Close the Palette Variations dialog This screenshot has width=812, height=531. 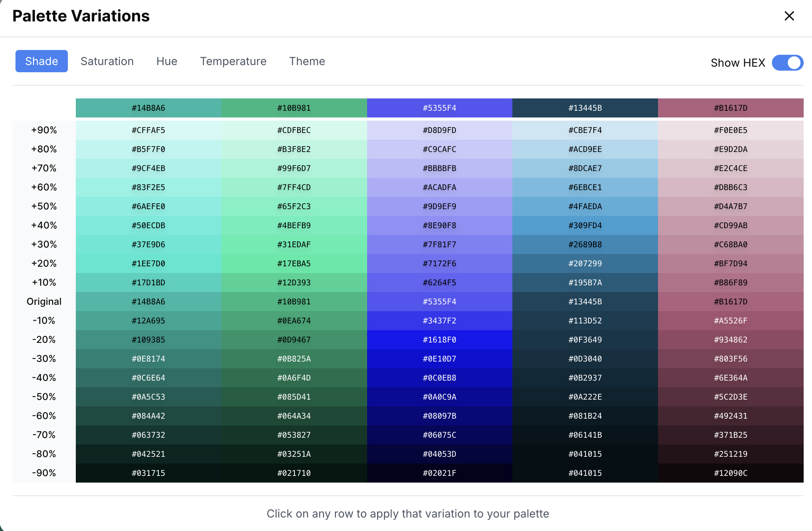pyautogui.click(x=789, y=16)
